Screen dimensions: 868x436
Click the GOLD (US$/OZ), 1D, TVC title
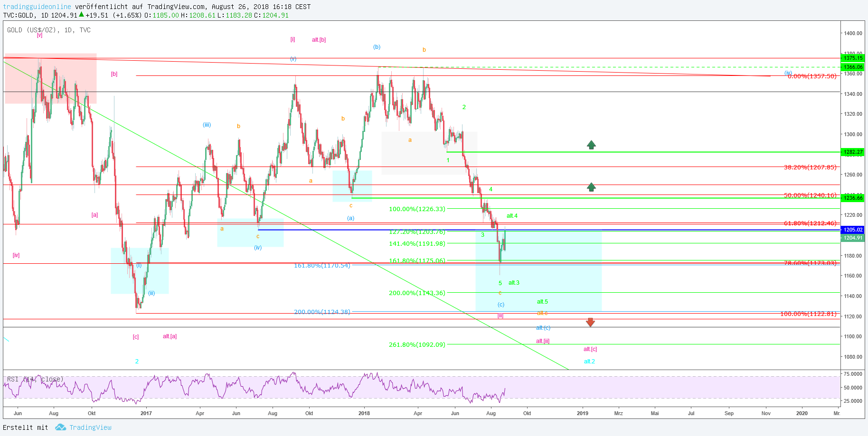coord(49,30)
